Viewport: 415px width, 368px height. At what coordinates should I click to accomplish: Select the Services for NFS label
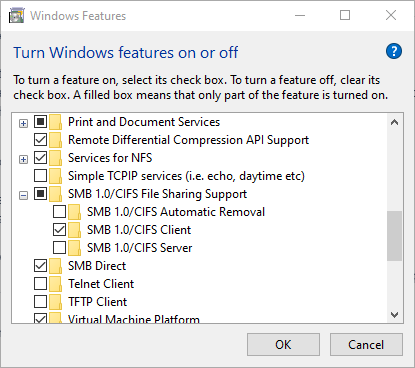(110, 158)
